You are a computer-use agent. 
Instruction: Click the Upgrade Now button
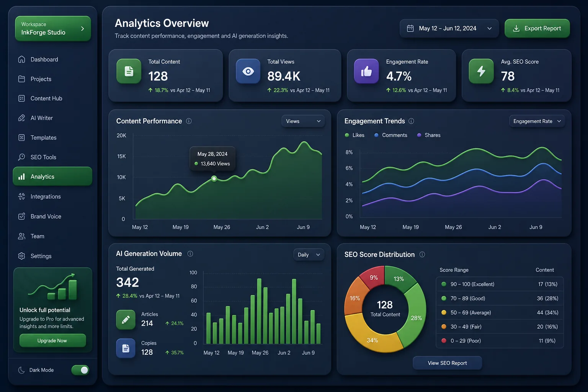[52, 340]
